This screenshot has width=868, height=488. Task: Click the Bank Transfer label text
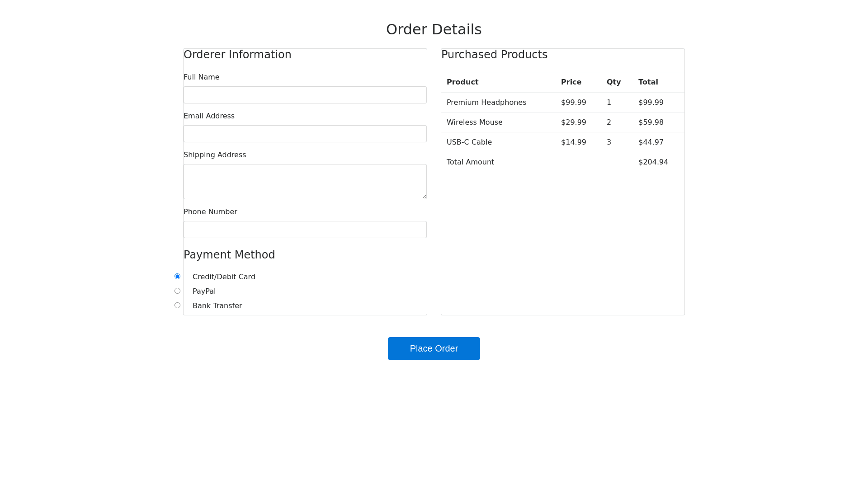coord(217,305)
